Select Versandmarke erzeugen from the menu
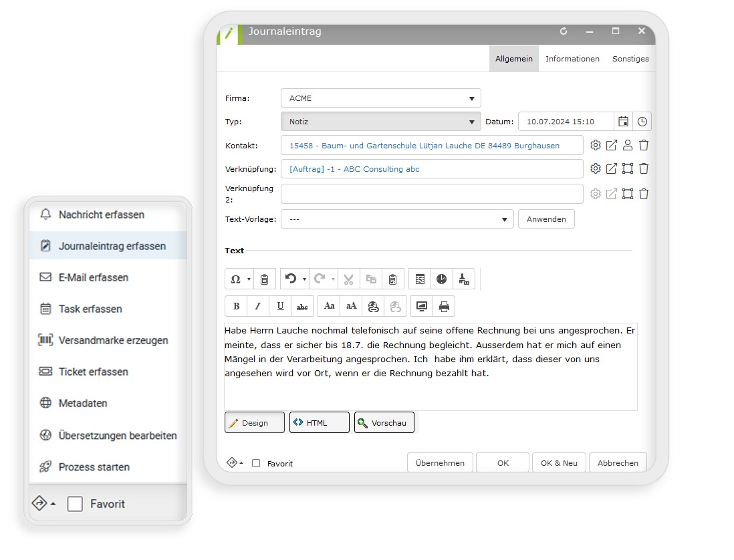The image size is (734, 560). 108,340
